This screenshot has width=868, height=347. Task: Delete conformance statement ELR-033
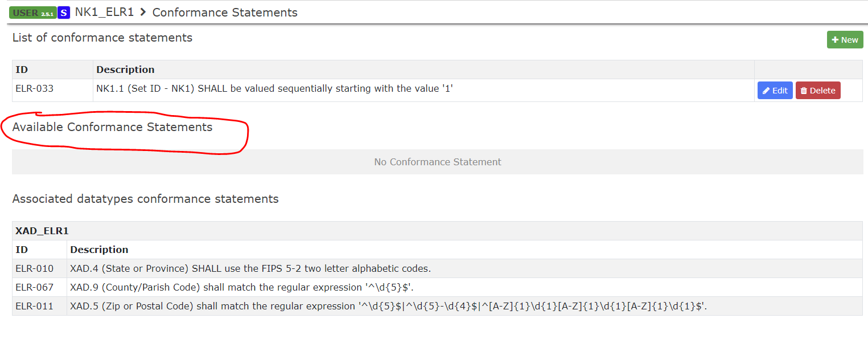click(818, 90)
